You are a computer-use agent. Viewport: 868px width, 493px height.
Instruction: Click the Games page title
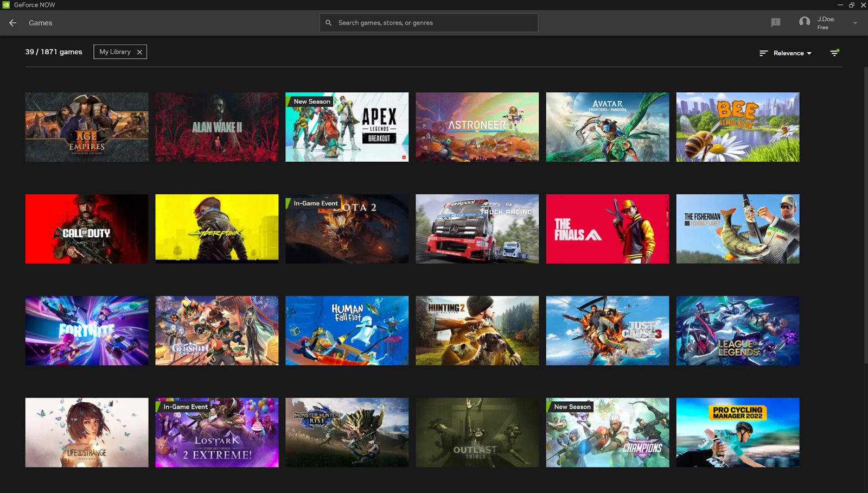41,23
